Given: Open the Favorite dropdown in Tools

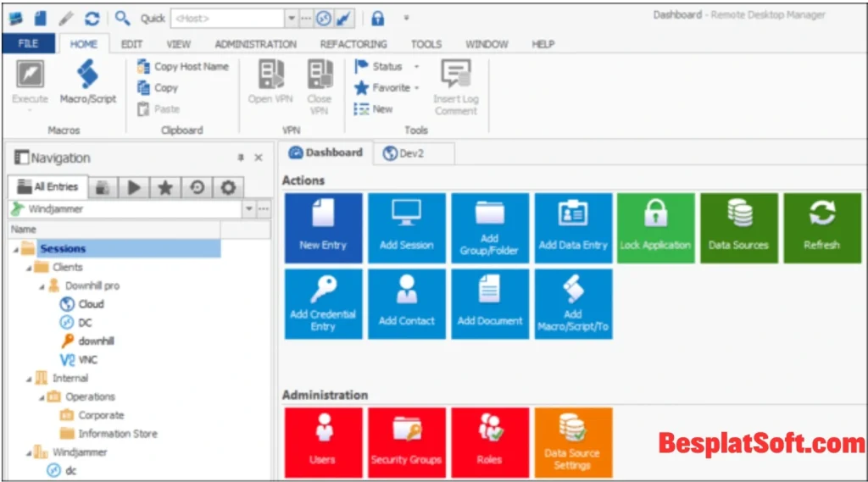Looking at the screenshot, I should tap(416, 88).
